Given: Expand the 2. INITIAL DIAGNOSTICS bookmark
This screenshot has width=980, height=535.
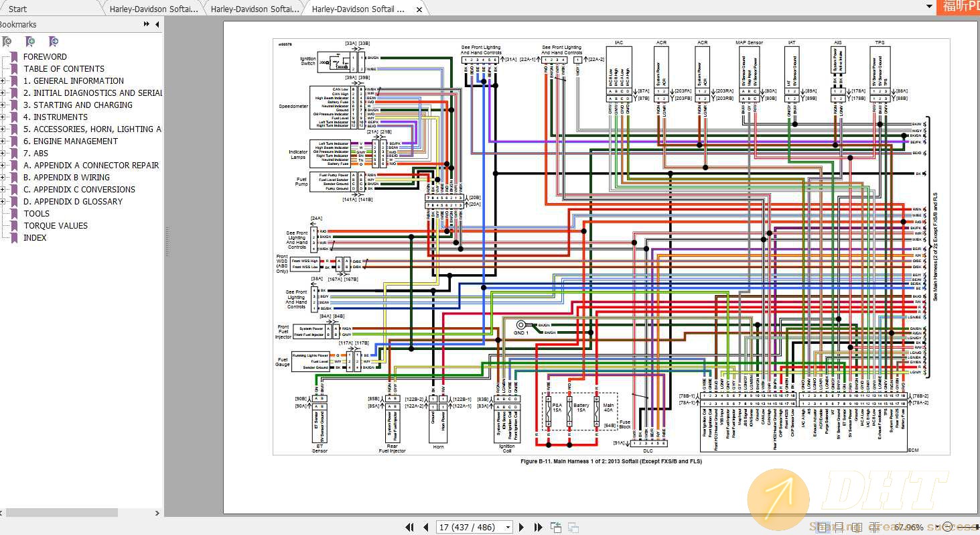Looking at the screenshot, I should coord(3,93).
